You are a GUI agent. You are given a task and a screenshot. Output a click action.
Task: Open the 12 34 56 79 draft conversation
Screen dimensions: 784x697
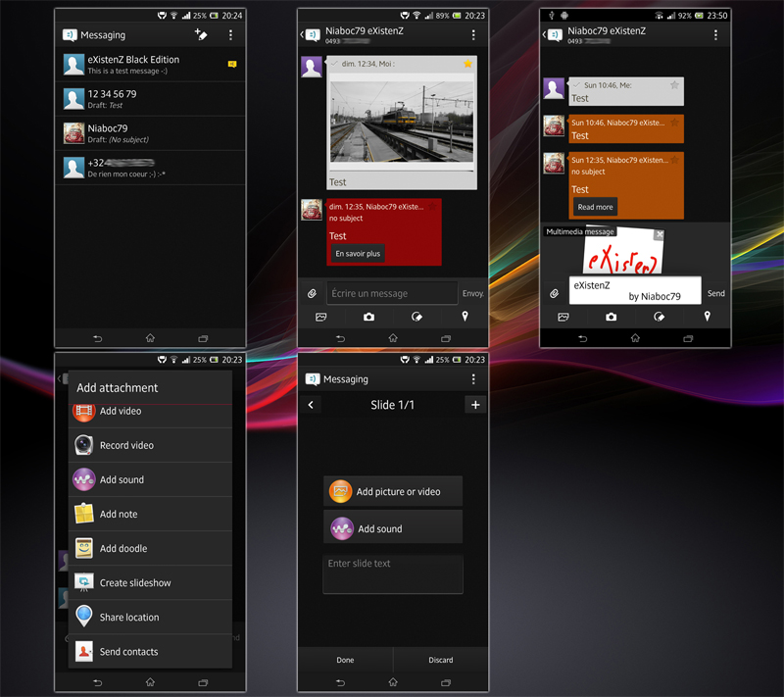pos(150,99)
